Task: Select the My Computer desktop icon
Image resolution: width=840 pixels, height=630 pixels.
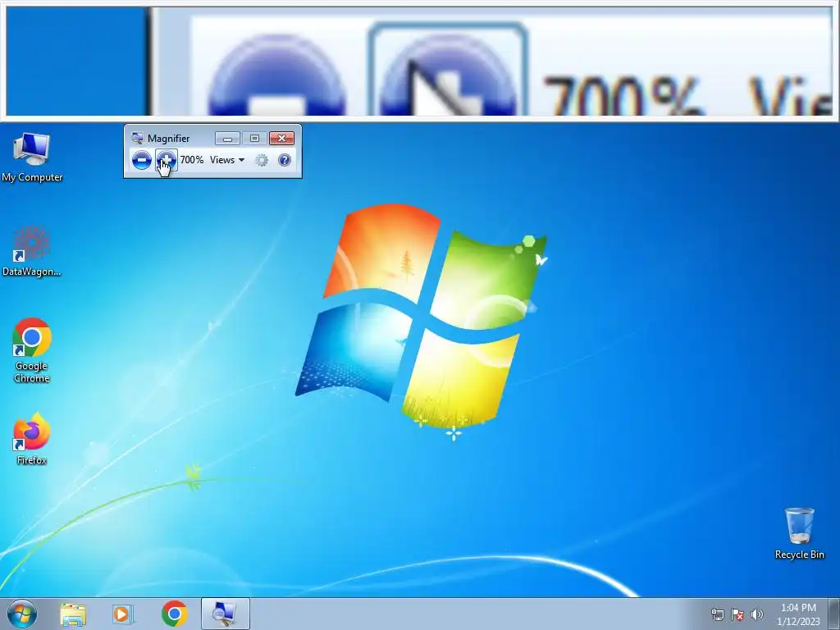Action: pyautogui.click(x=32, y=157)
